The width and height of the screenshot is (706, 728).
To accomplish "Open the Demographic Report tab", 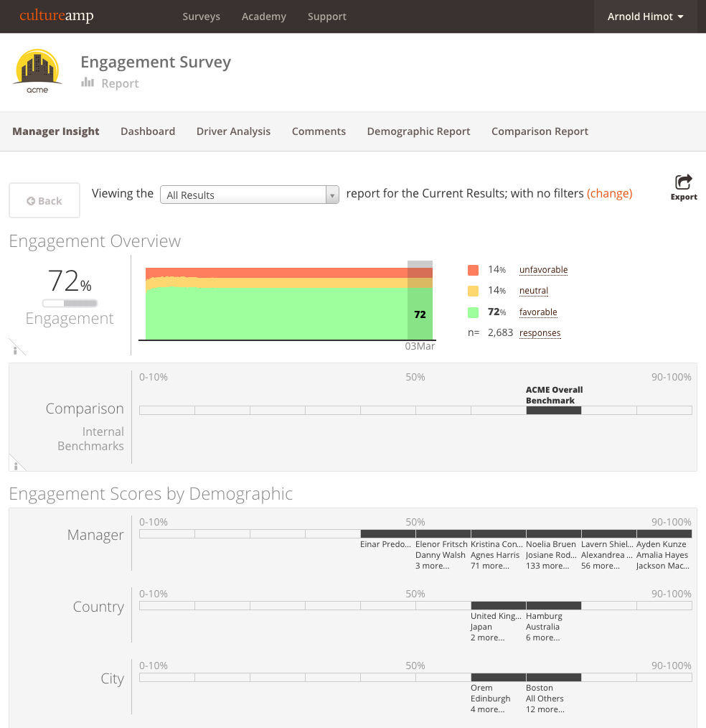I will click(x=418, y=131).
